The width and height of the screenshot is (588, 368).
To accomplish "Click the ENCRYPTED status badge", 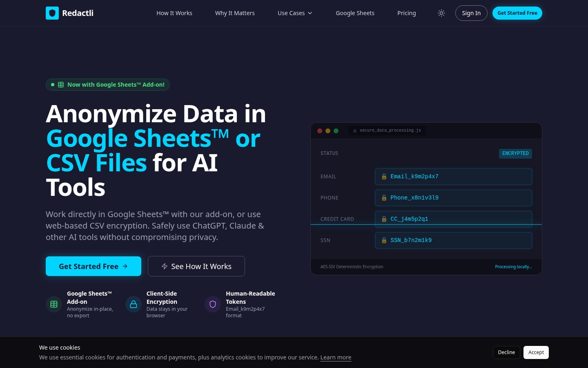I will coord(515,153).
